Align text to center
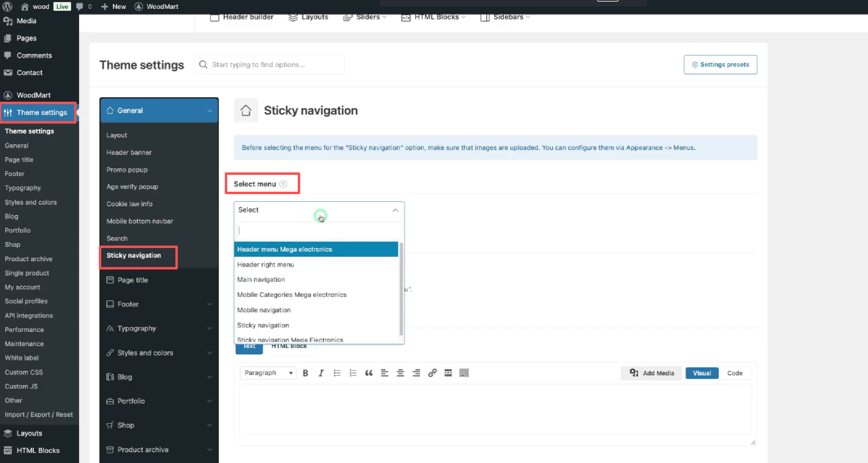The width and height of the screenshot is (868, 463). 400,373
